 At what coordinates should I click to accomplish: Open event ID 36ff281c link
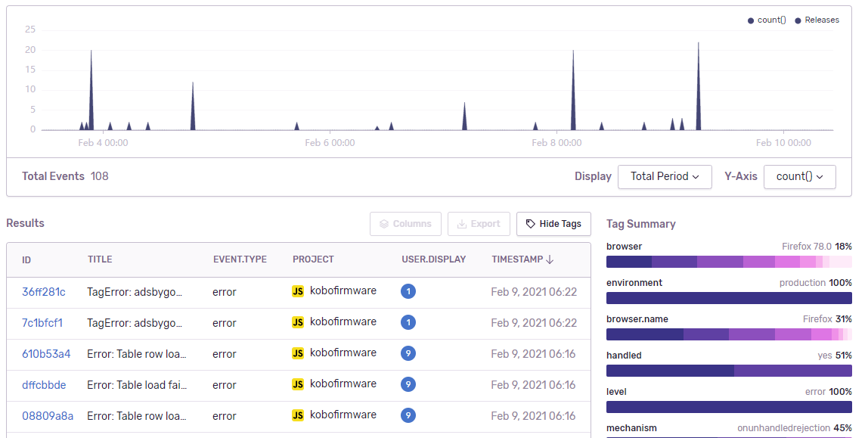click(x=44, y=292)
